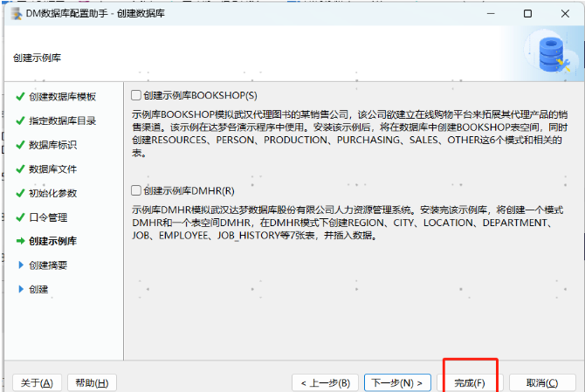Select 数据库标识 step

click(x=53, y=145)
